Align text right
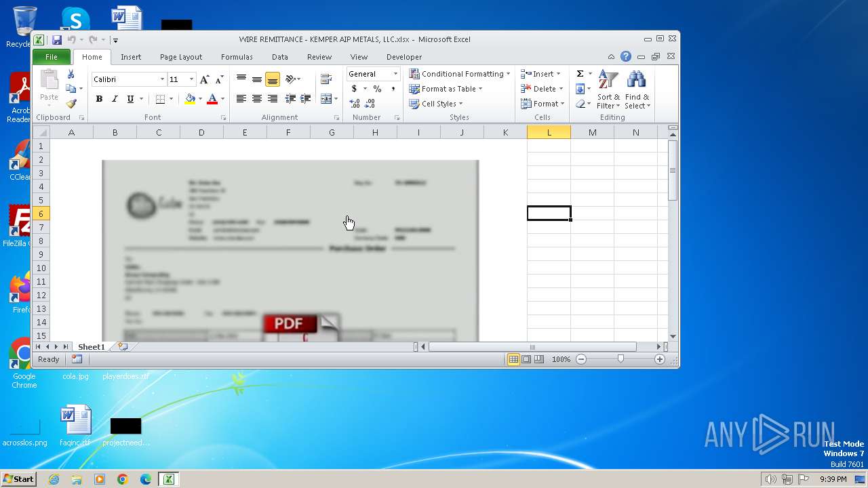 click(x=272, y=99)
